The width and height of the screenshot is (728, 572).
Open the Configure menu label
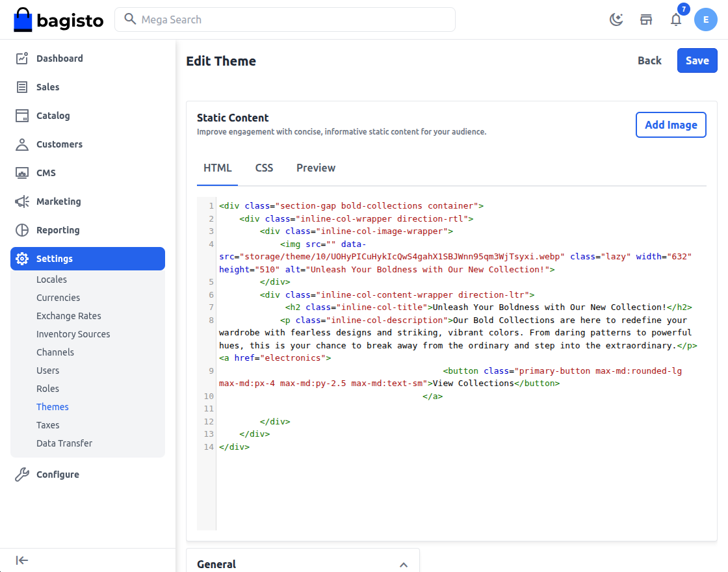(x=58, y=474)
